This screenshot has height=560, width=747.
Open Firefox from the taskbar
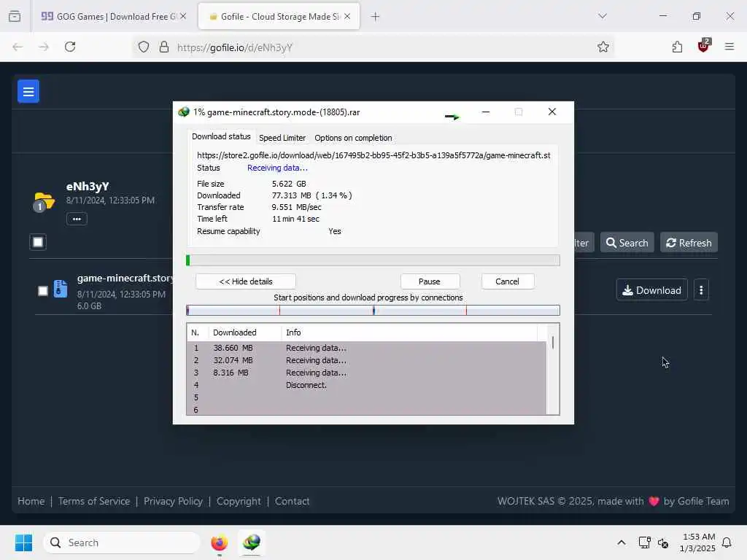pos(219,542)
